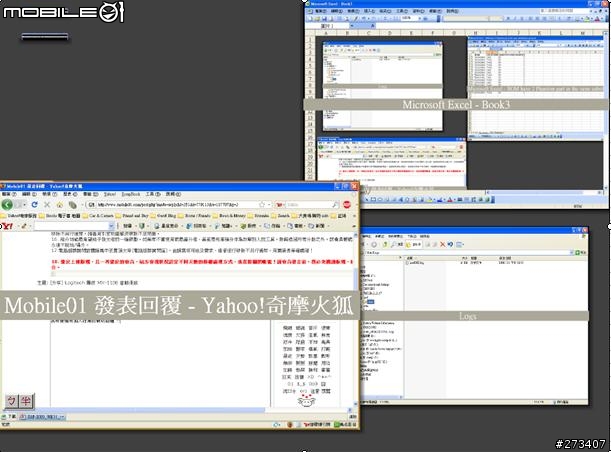Click the reply message text area
611x452 pixels.
pos(160,362)
